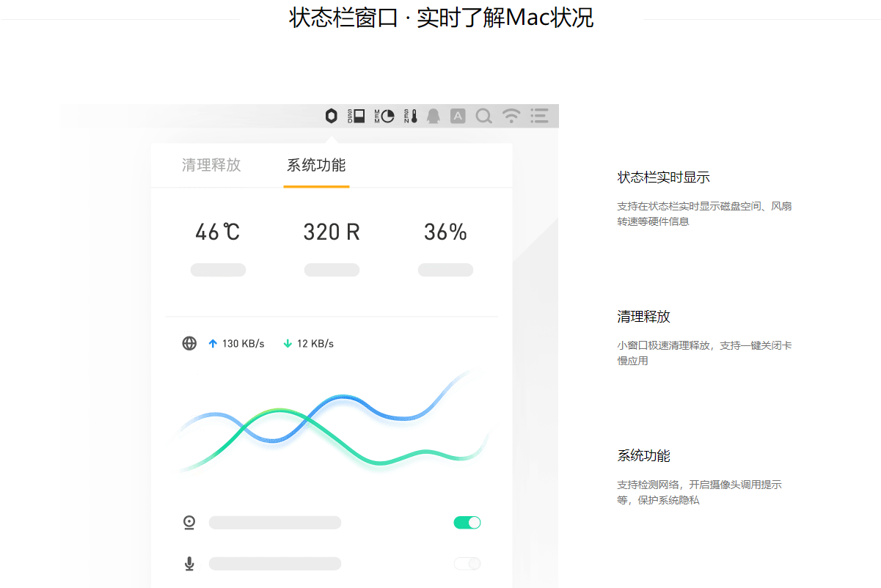Click the input method A icon
881x588 pixels.
[x=458, y=116]
